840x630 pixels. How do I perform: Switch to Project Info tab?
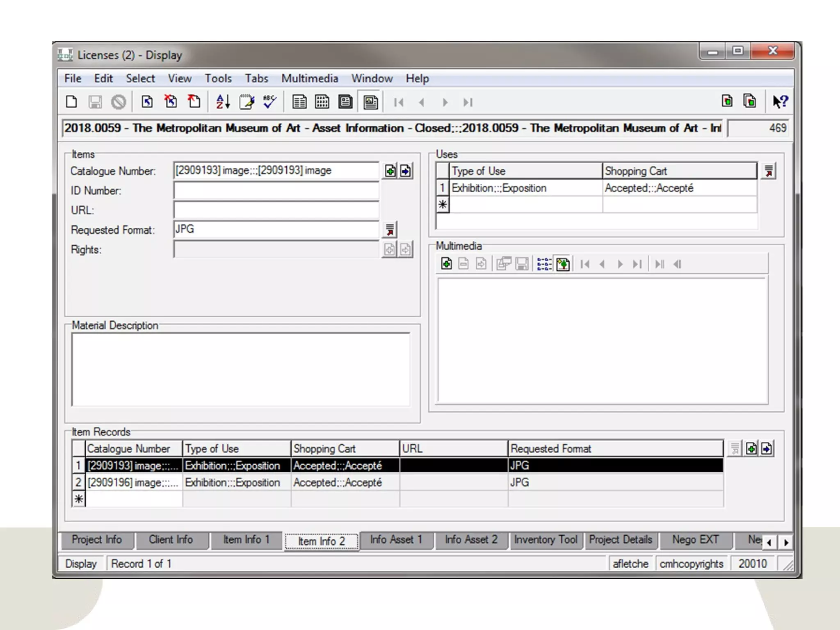(x=97, y=540)
